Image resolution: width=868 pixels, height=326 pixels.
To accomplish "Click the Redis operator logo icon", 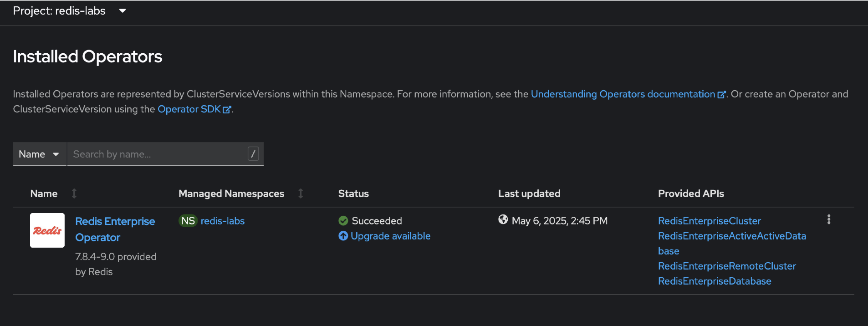I will (x=47, y=230).
